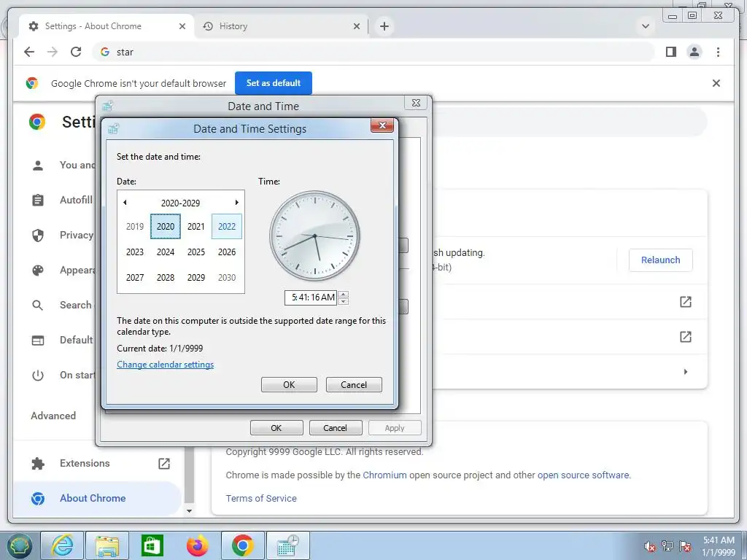Open Extensions in settings sidebar
This screenshot has height=560, width=747.
[x=98, y=463]
